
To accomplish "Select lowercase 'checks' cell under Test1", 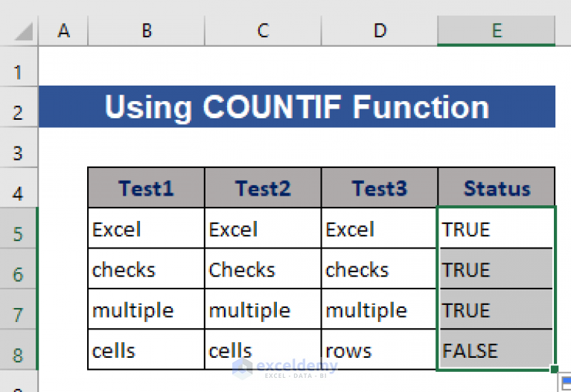I will click(x=147, y=269).
